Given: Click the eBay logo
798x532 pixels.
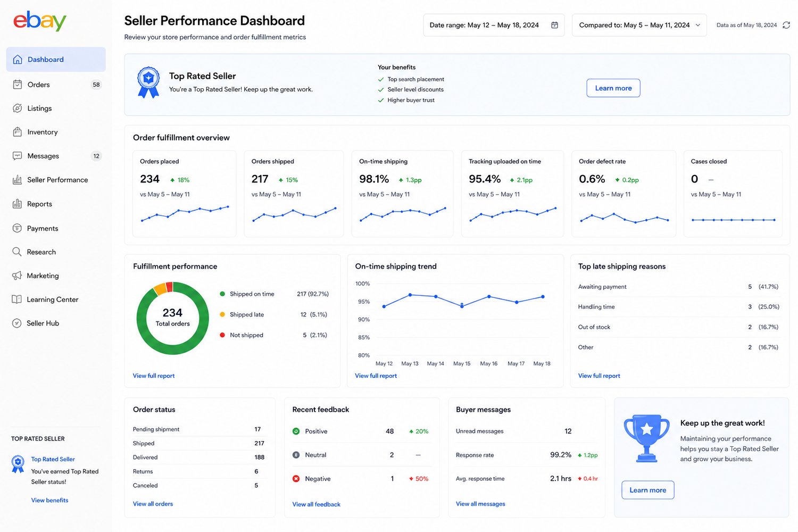Looking at the screenshot, I should pyautogui.click(x=40, y=21).
